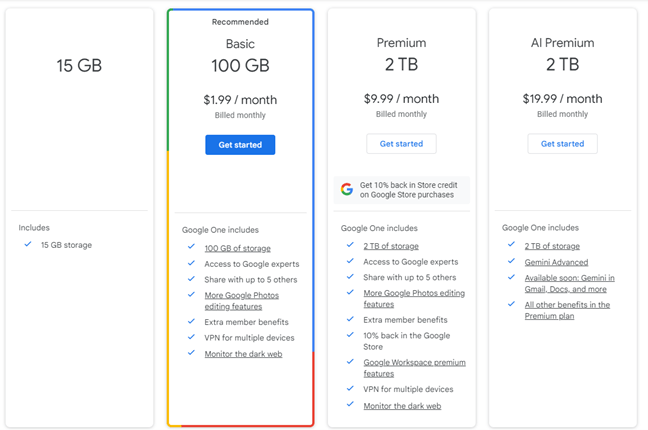Open the Basic plan's 100 GB of storage link
648x430 pixels.
pyautogui.click(x=237, y=248)
